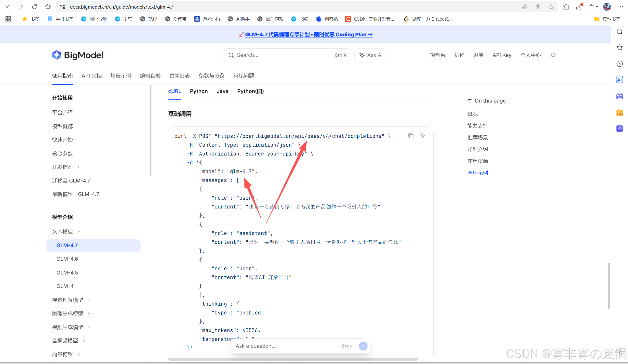
Task: Click the game controller sidebar icon
Action: [619, 96]
